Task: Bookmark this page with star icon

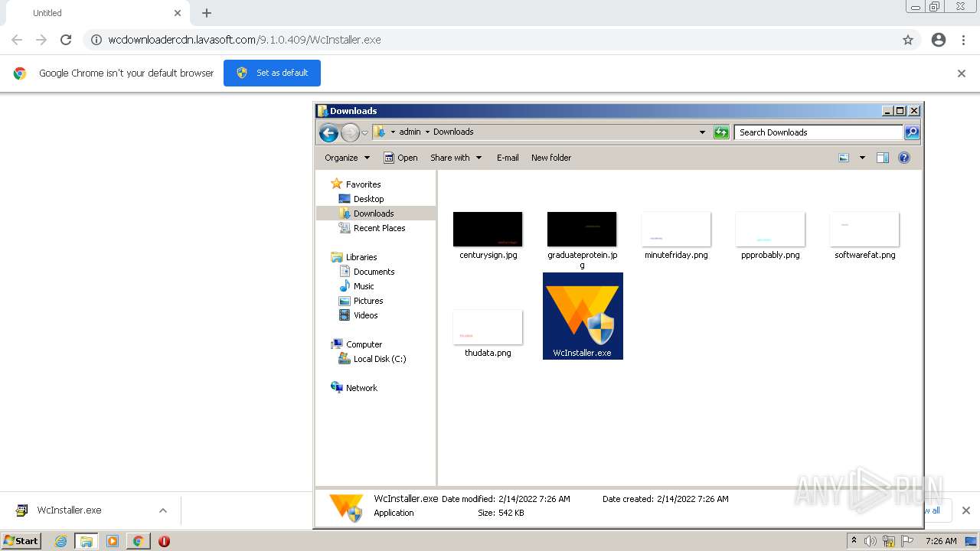Action: [x=908, y=40]
